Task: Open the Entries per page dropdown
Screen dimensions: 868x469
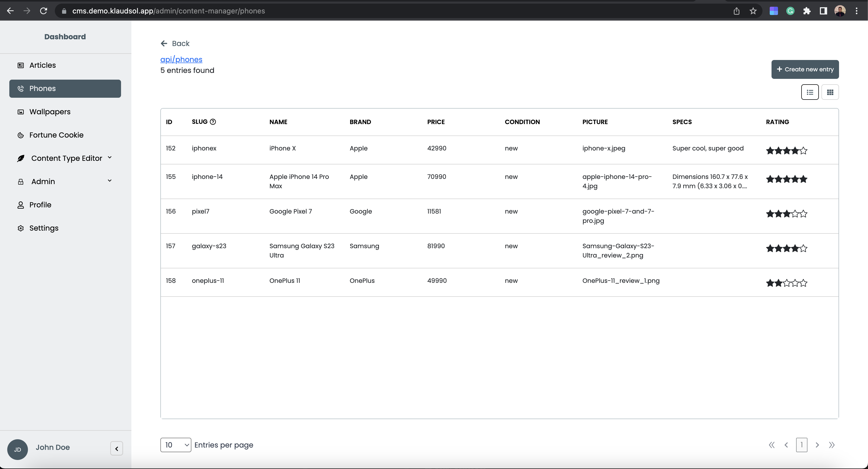Action: [176, 445]
